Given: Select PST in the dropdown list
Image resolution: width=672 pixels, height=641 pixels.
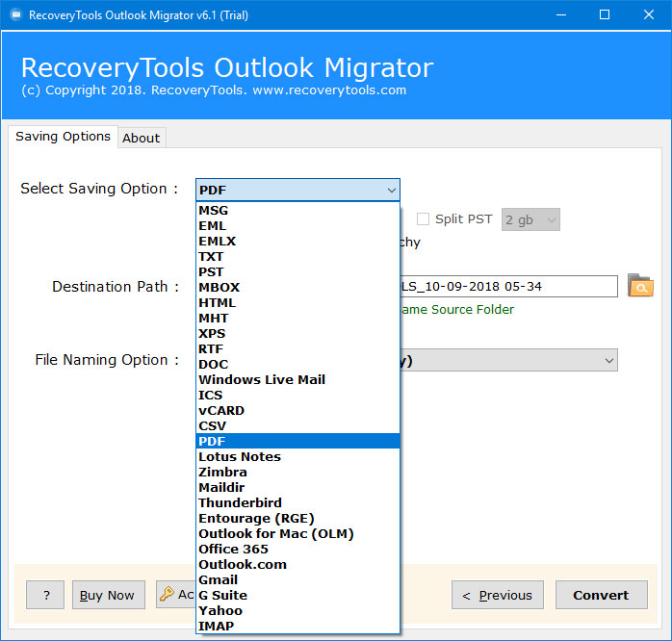Looking at the screenshot, I should [x=297, y=272].
